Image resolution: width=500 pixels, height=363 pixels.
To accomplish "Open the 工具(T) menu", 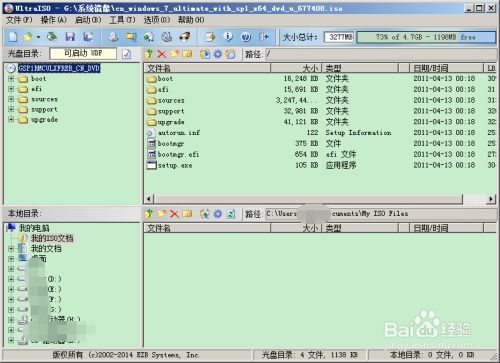I will click(x=122, y=20).
